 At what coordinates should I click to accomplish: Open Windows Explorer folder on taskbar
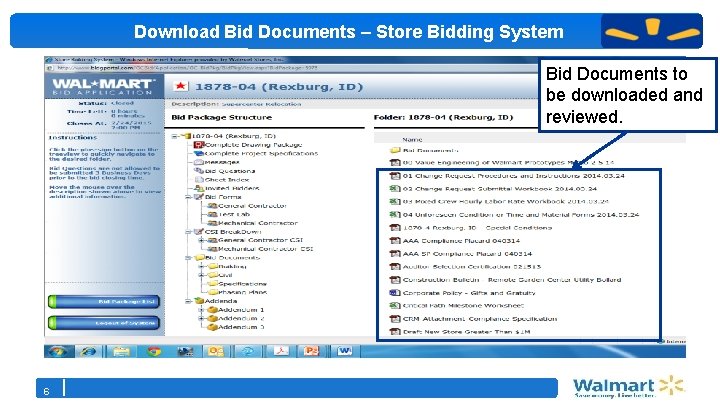pyautogui.click(x=121, y=351)
